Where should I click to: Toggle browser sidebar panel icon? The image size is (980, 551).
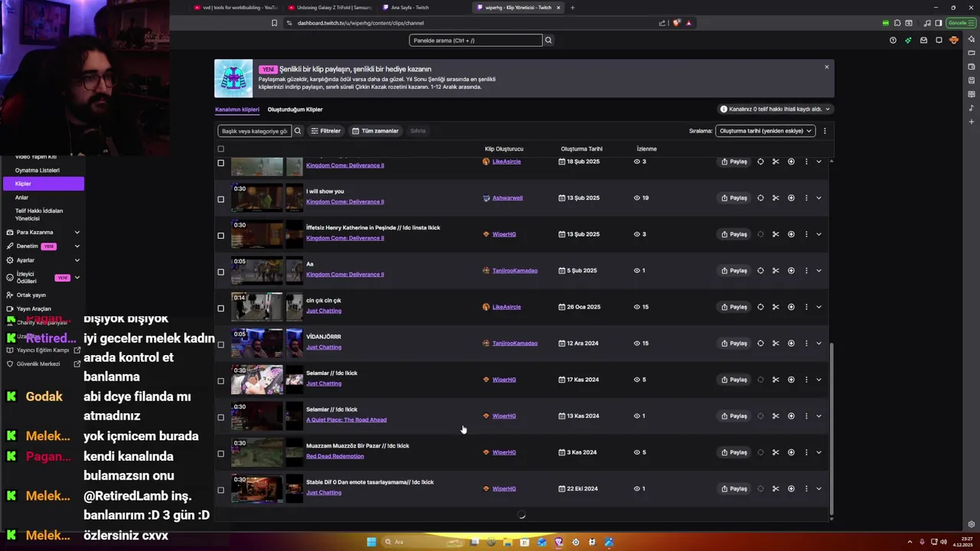tap(939, 23)
